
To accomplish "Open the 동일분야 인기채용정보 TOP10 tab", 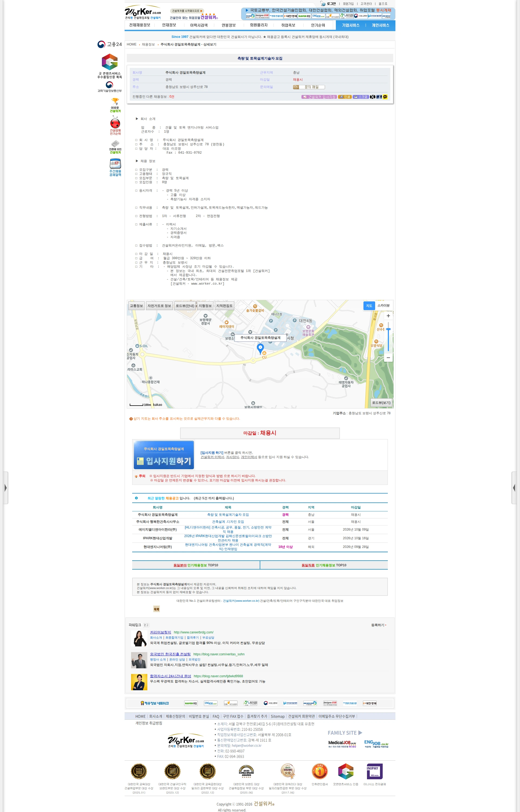I will 196,565.
